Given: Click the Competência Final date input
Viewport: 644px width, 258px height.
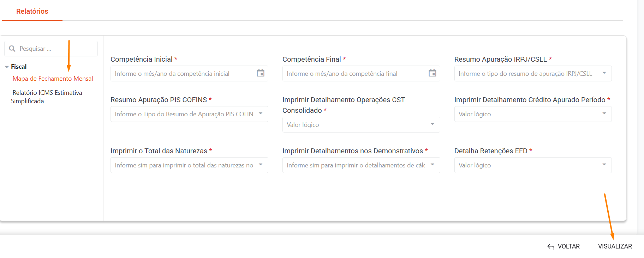Looking at the screenshot, I should [354, 74].
